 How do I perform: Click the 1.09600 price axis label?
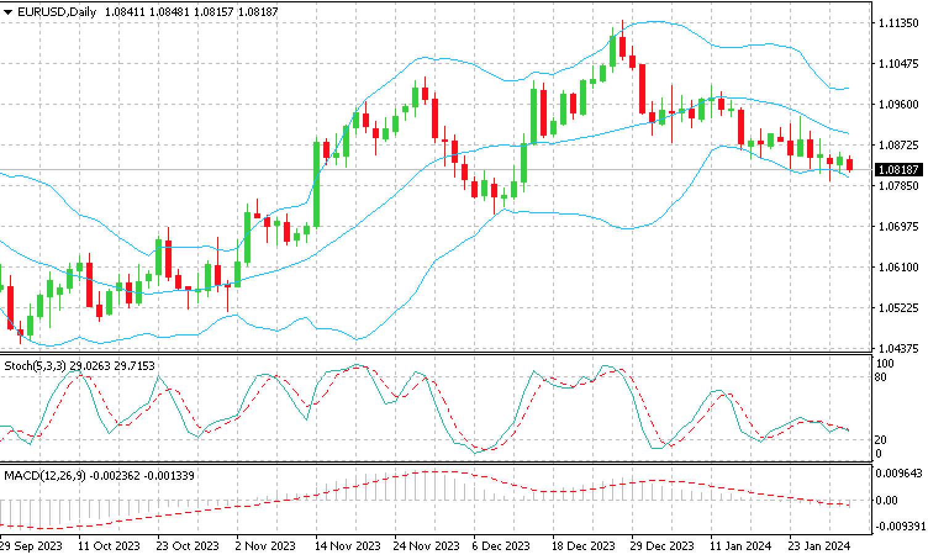click(x=898, y=104)
